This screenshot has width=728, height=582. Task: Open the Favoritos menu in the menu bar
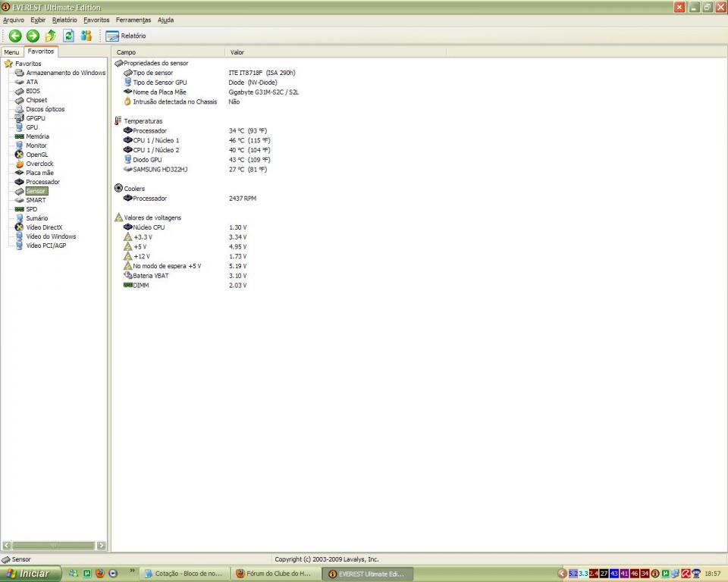96,20
